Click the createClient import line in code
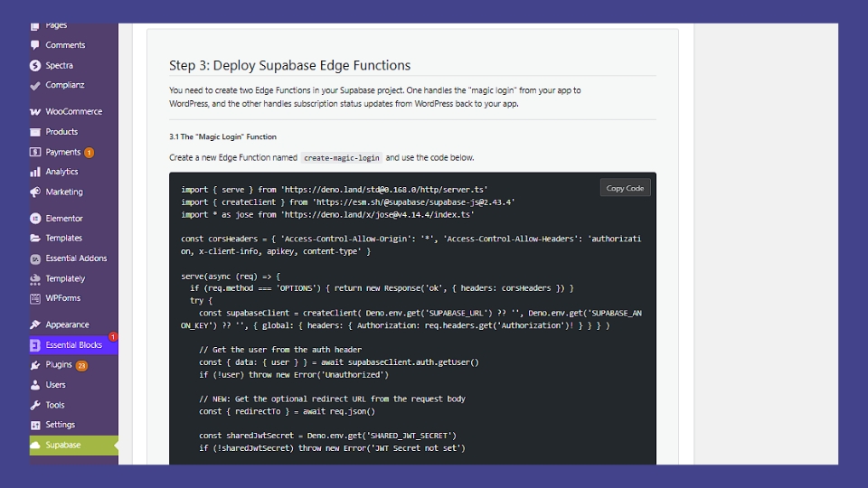The width and height of the screenshot is (868, 488). pyautogui.click(x=347, y=202)
